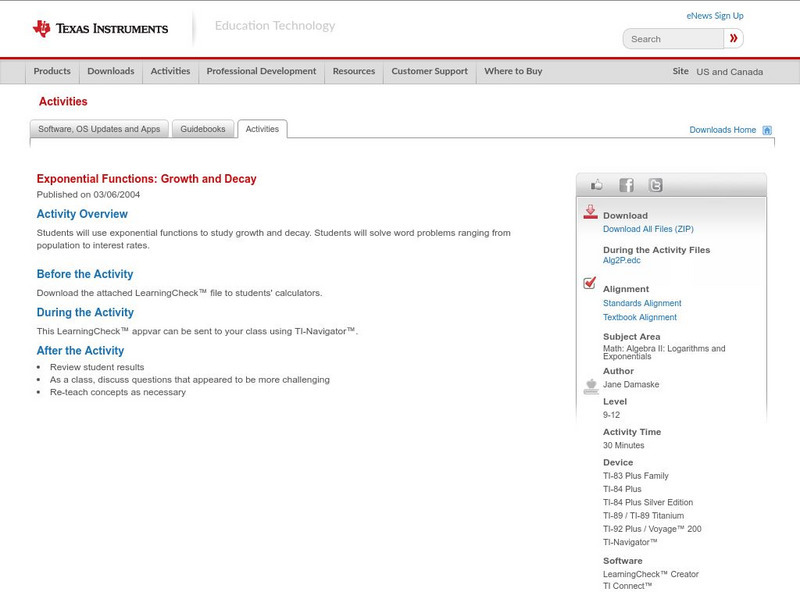800x592 pixels.
Task: Click the eNews Sign Up link
Action: click(714, 16)
